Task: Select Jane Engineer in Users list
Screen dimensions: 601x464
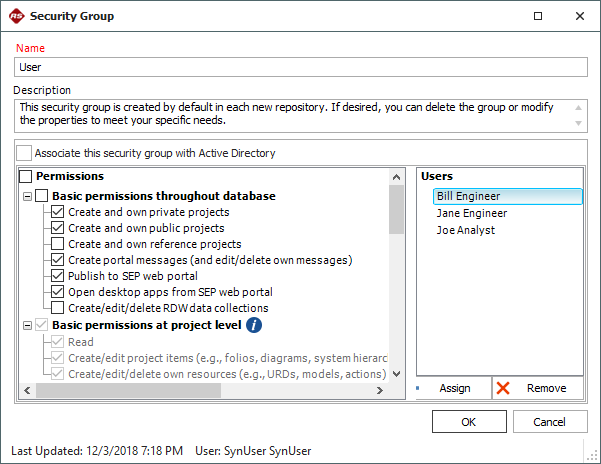Action: point(471,213)
